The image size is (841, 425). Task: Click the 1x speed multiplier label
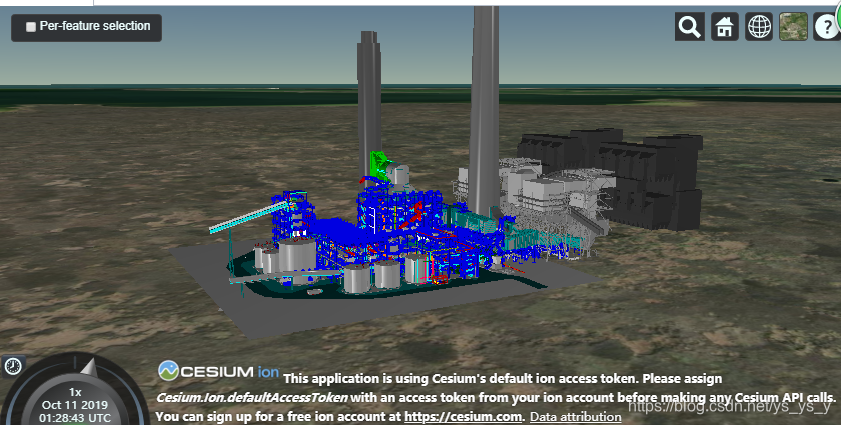tap(75, 391)
